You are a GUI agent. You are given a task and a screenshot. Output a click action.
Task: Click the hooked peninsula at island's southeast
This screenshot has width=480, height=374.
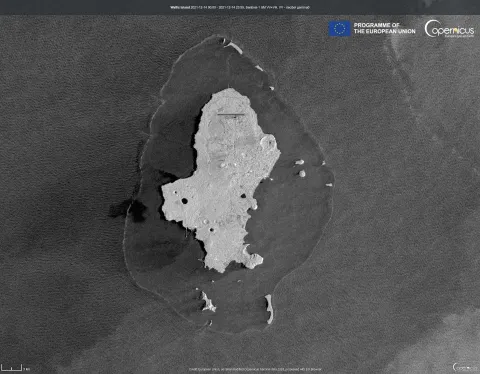[252, 257]
